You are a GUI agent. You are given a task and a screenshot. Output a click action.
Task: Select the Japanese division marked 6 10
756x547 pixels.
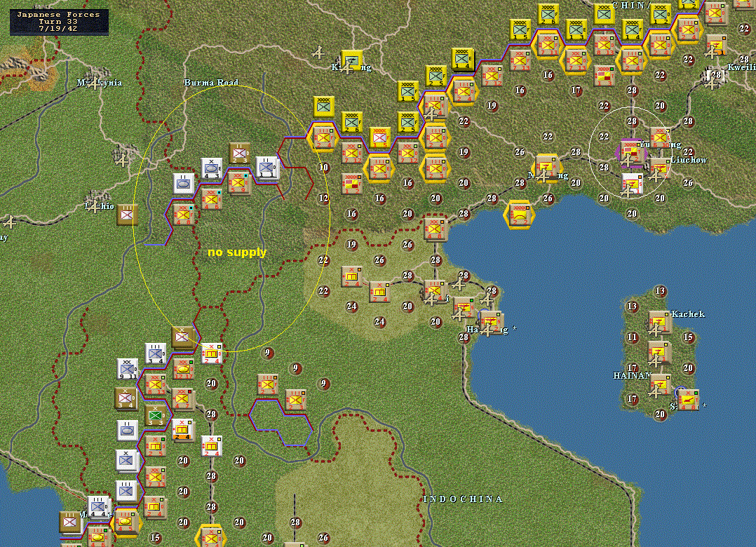point(659,138)
